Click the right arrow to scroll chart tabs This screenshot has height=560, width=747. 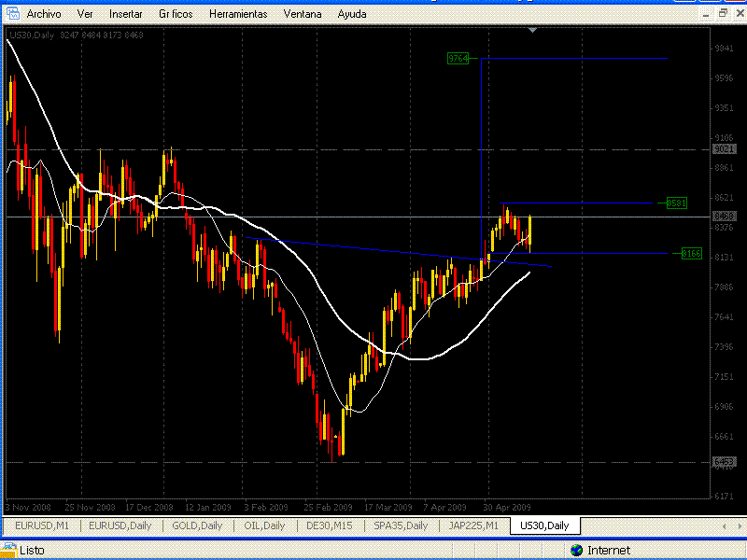(x=740, y=526)
